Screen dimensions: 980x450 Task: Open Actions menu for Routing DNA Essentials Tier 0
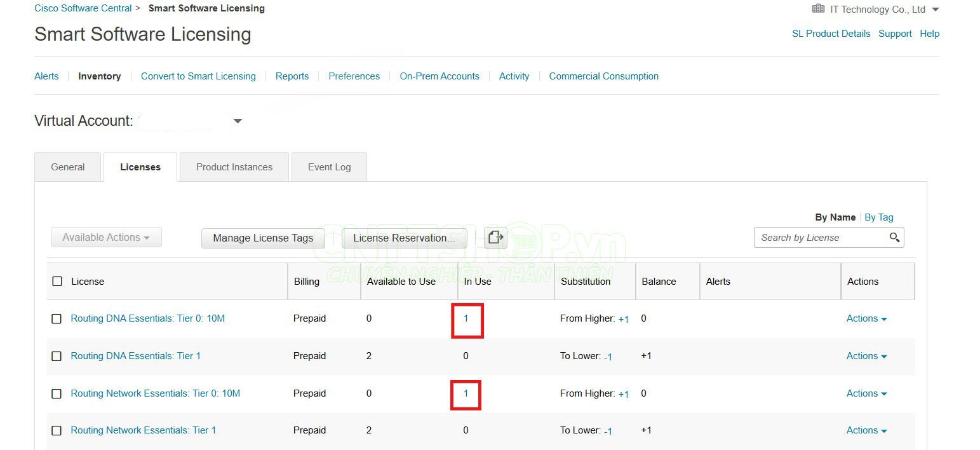[x=866, y=319]
